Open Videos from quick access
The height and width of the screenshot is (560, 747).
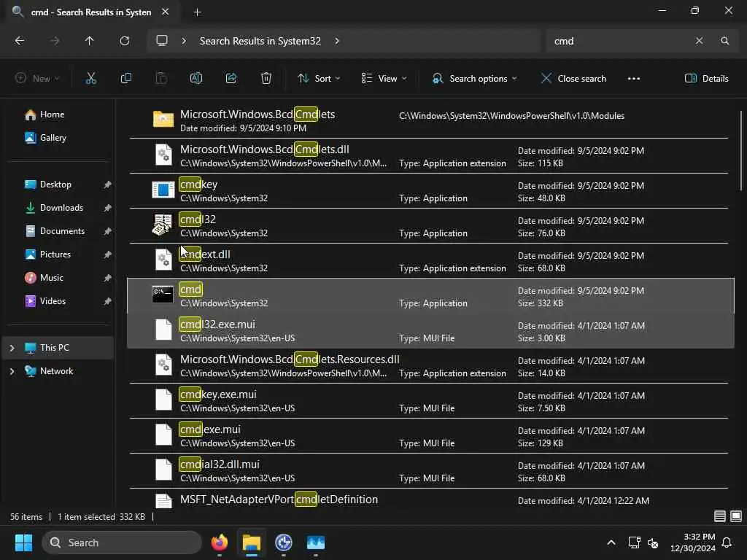(x=53, y=301)
